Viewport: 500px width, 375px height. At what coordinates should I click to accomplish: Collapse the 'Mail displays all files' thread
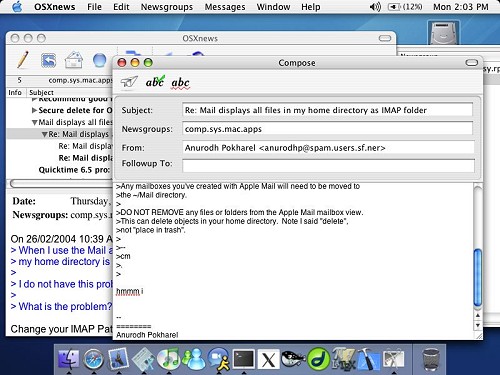pos(34,123)
